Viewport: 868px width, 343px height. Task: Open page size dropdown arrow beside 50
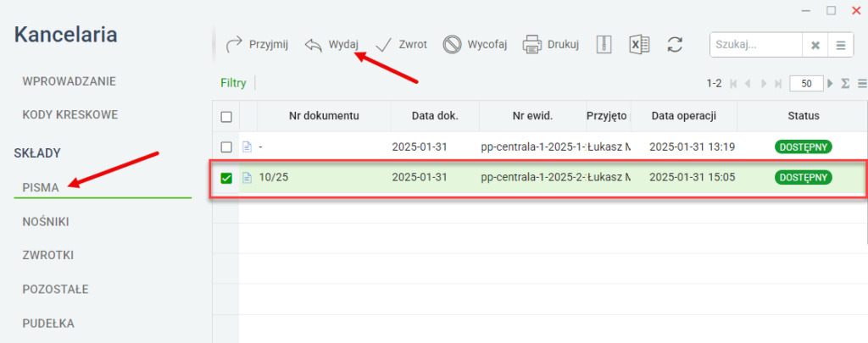[x=831, y=84]
